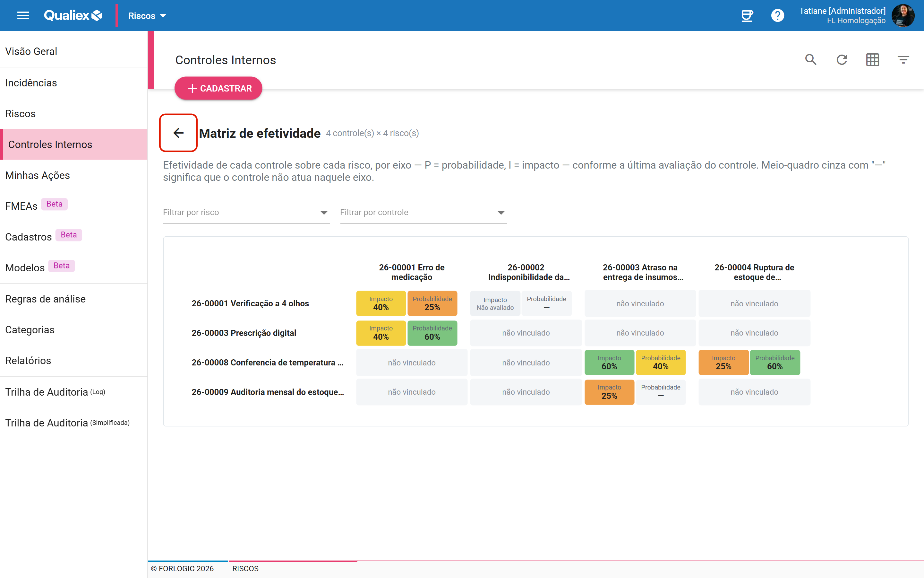Screen dimensions: 924x578
Task: Go to Incidências in the sidebar
Action: click(74, 83)
